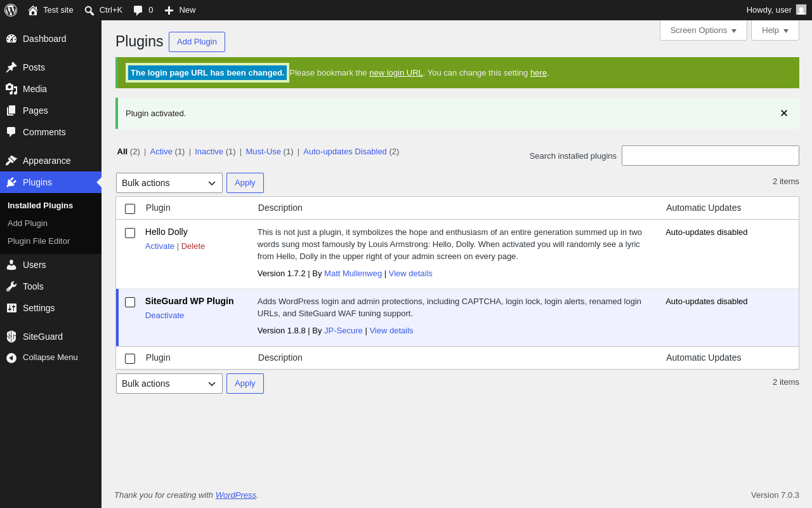812x508 pixels.
Task: Tick the Hello Dolly checkbox
Action: 130,233
